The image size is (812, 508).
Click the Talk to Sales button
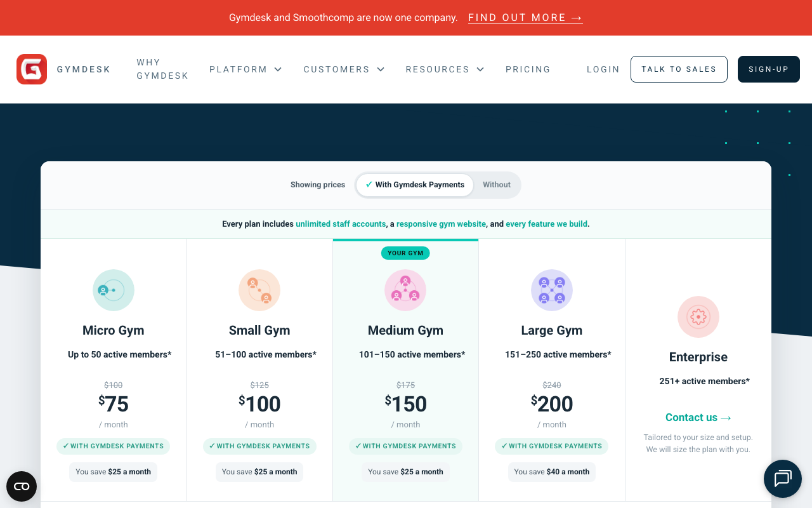(x=679, y=69)
